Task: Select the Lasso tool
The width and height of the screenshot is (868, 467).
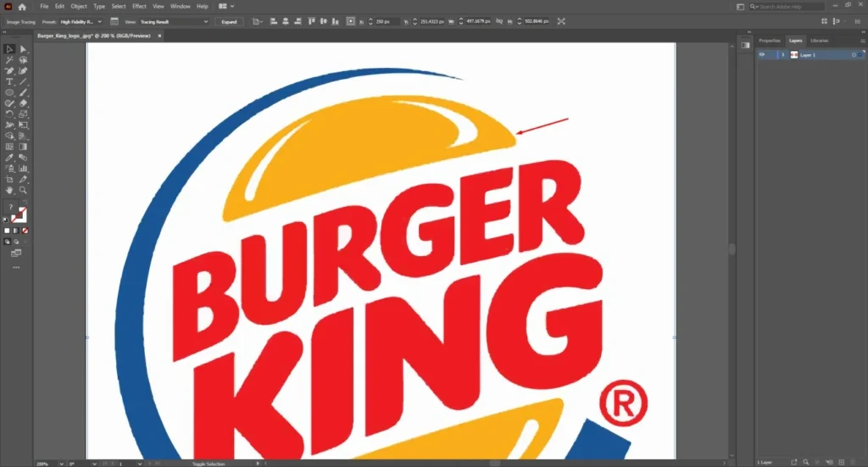Action: pyautogui.click(x=23, y=60)
